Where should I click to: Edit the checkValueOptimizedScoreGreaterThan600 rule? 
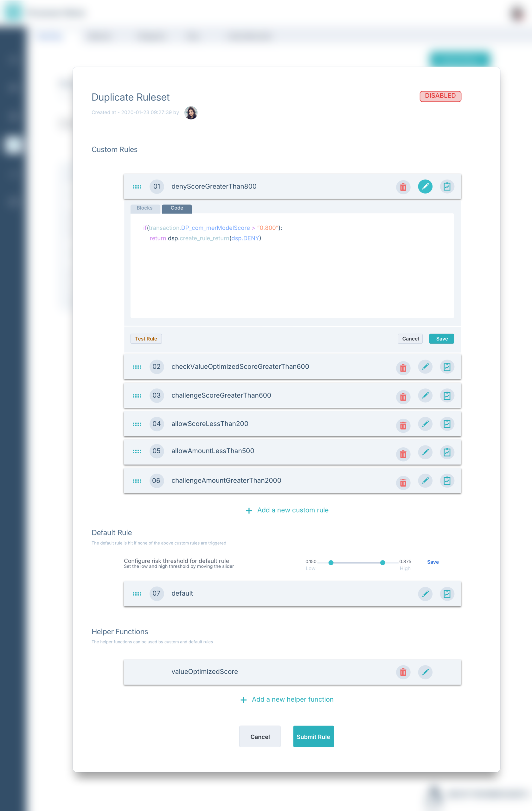coord(425,367)
